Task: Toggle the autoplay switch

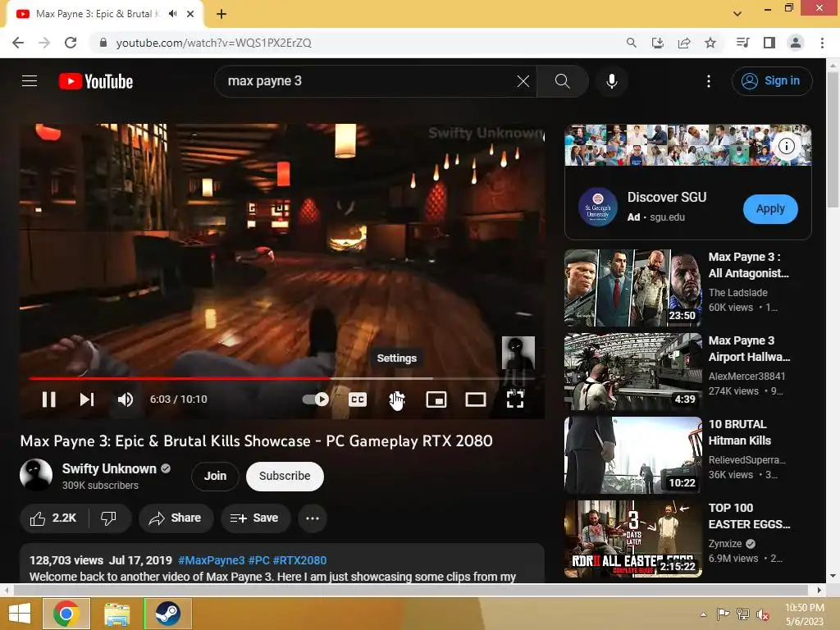Action: coord(316,399)
